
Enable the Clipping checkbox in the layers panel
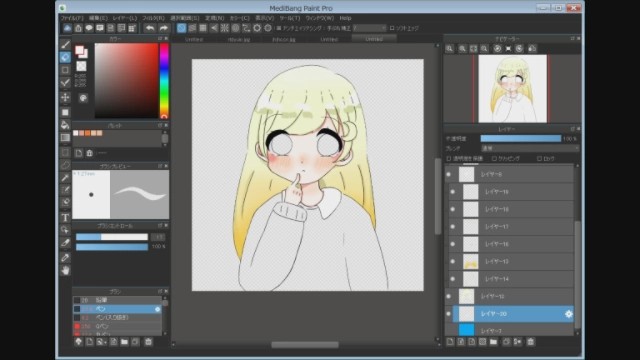[494, 158]
